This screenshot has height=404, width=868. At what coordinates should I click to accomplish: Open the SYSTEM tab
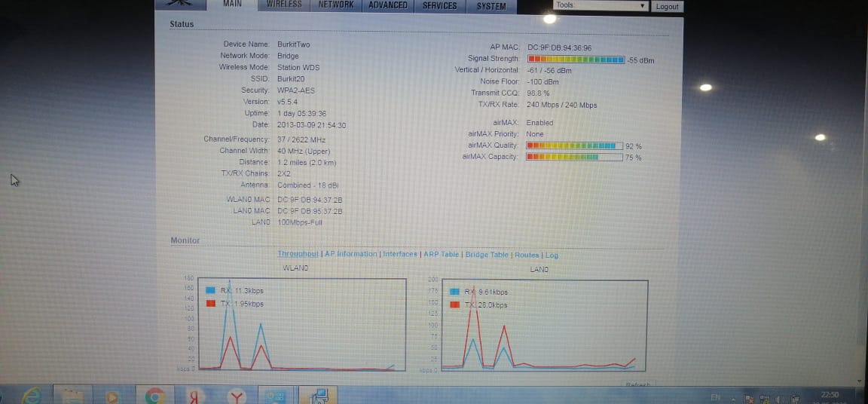point(491,6)
